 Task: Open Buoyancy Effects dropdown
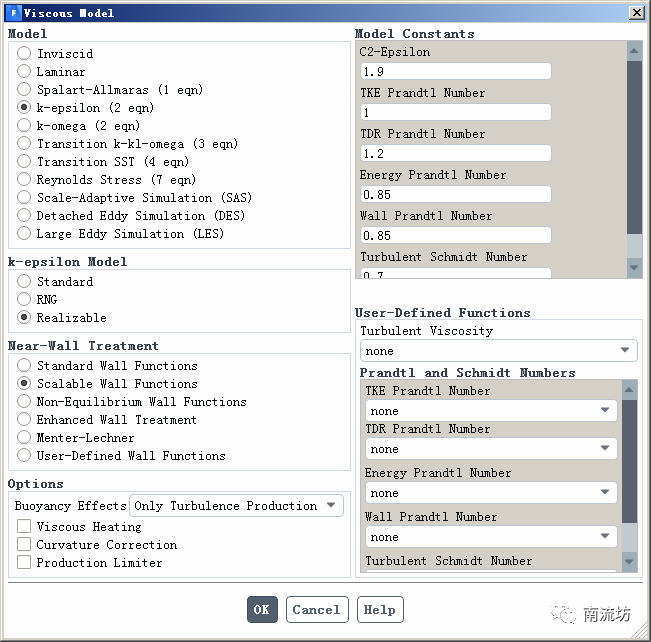(x=237, y=505)
